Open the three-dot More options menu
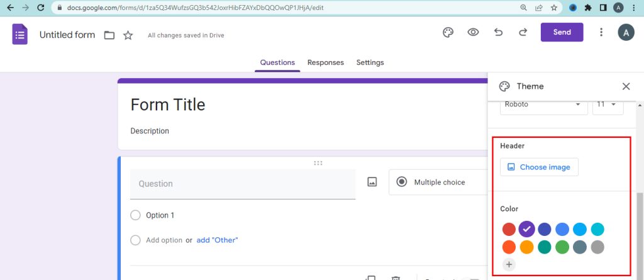This screenshot has width=644, height=280. 601,33
